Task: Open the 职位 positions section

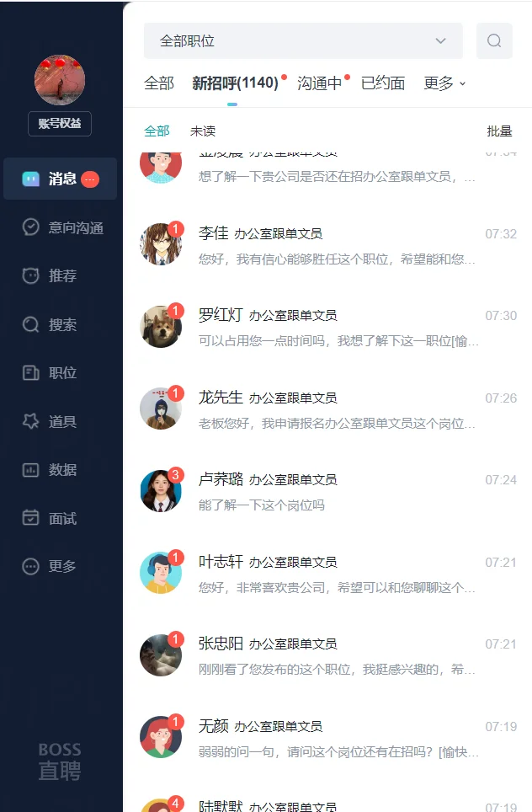Action: point(50,373)
